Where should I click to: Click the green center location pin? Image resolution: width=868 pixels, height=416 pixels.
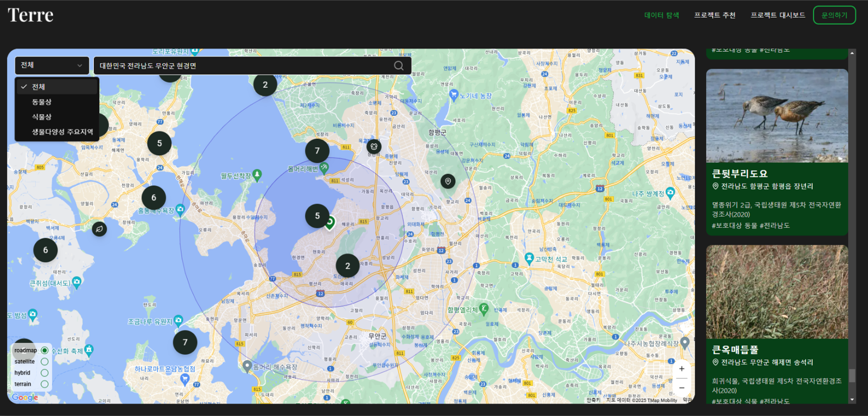point(330,222)
